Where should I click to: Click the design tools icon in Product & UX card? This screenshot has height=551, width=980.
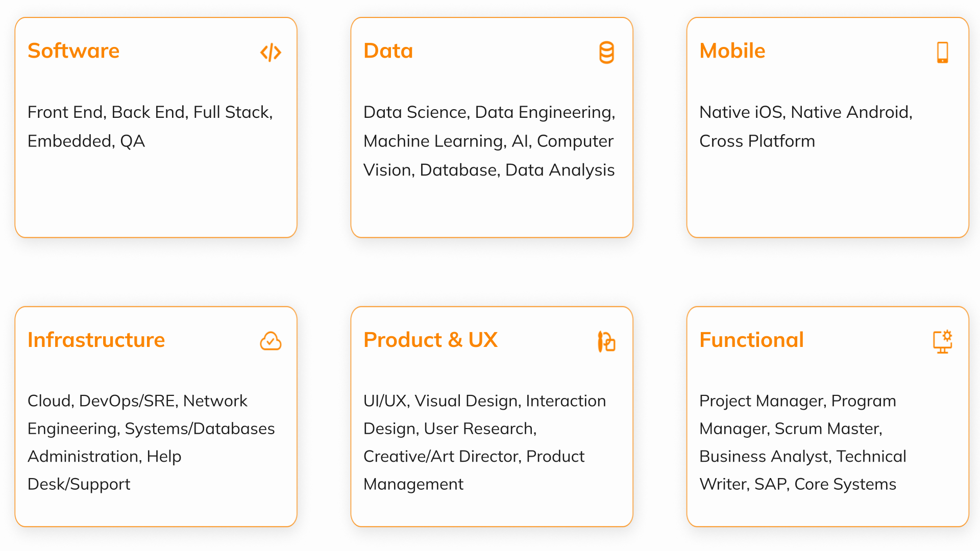606,341
